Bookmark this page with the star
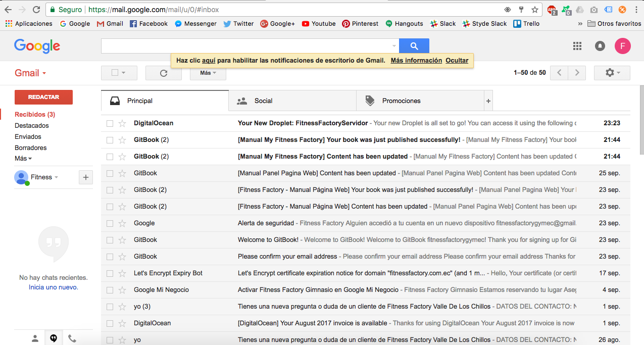 [535, 10]
